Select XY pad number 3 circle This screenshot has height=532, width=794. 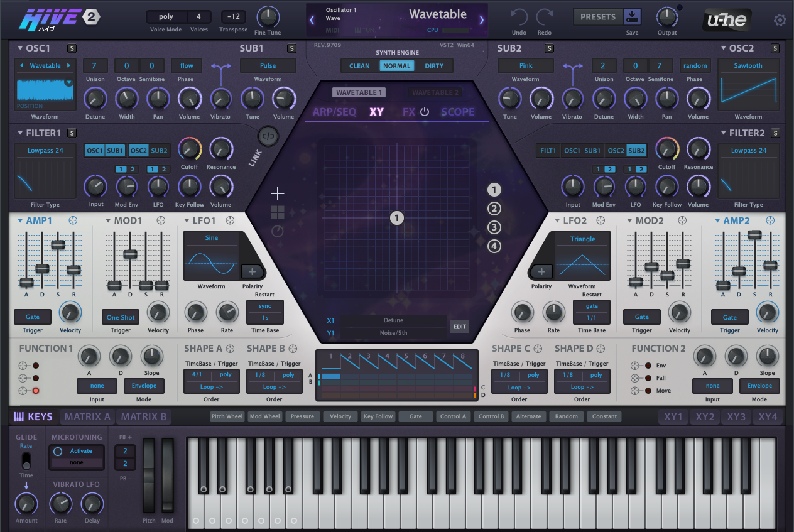tap(494, 227)
